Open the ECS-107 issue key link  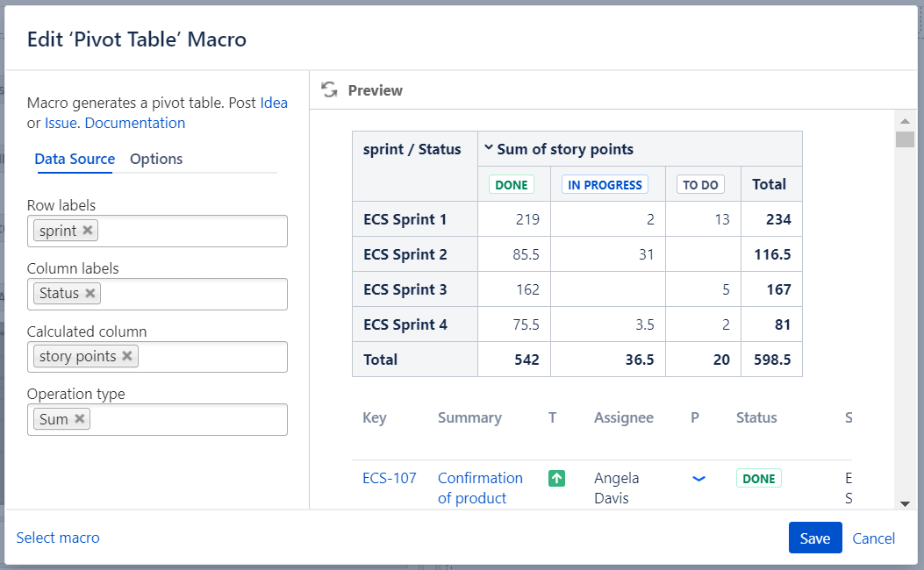[389, 478]
